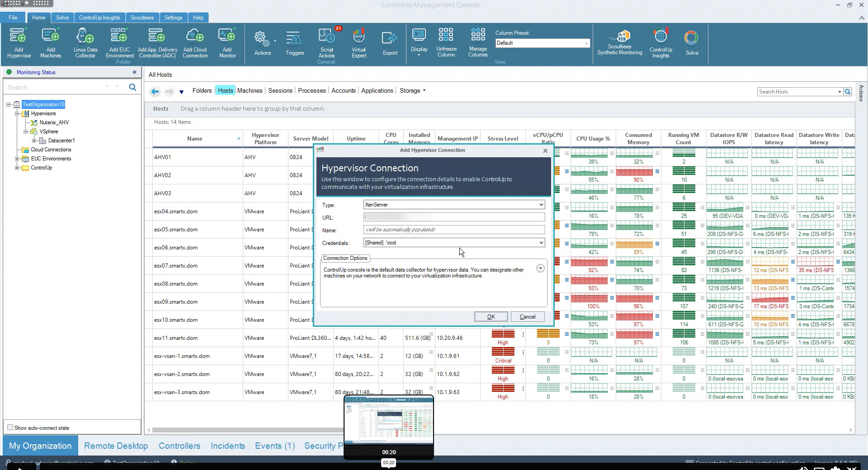Open the Linux Data Collector tool
The image size is (868, 470).
[85, 43]
